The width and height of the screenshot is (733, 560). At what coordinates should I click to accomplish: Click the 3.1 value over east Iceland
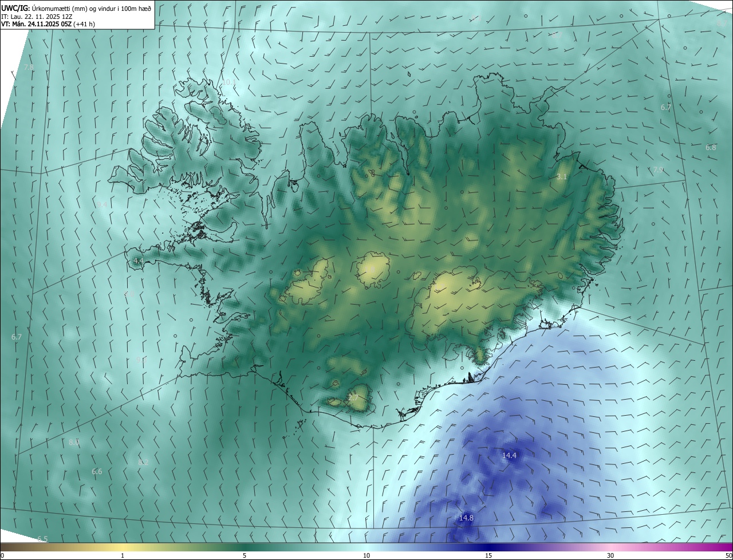pyautogui.click(x=561, y=177)
